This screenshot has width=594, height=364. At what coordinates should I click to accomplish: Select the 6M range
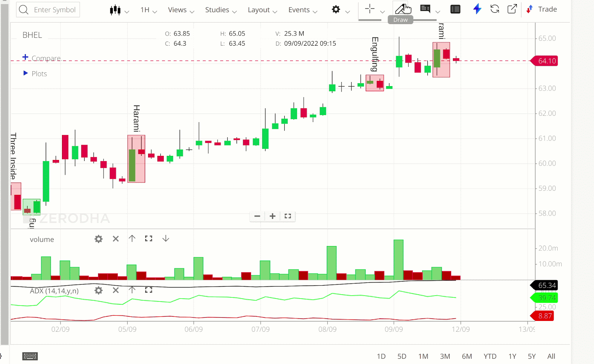click(467, 356)
